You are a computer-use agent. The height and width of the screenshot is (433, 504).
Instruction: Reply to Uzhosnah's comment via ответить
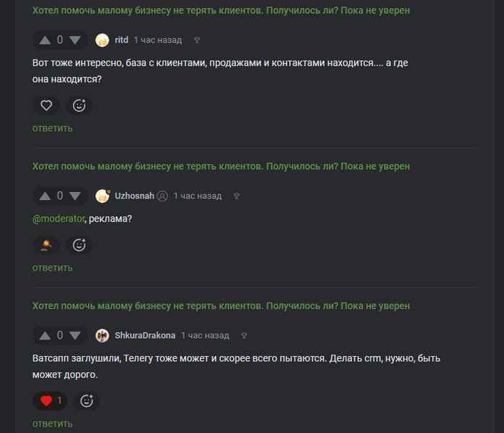[x=53, y=268]
